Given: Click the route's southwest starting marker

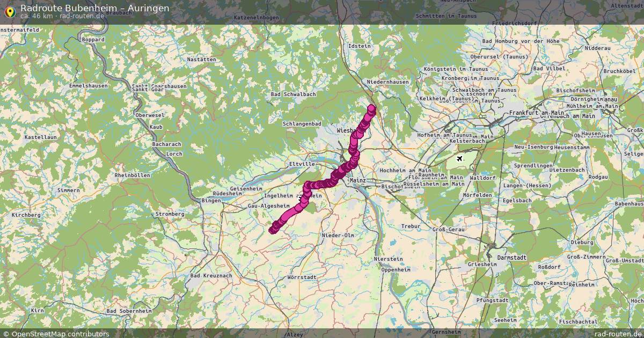Looking at the screenshot, I should point(273,230).
